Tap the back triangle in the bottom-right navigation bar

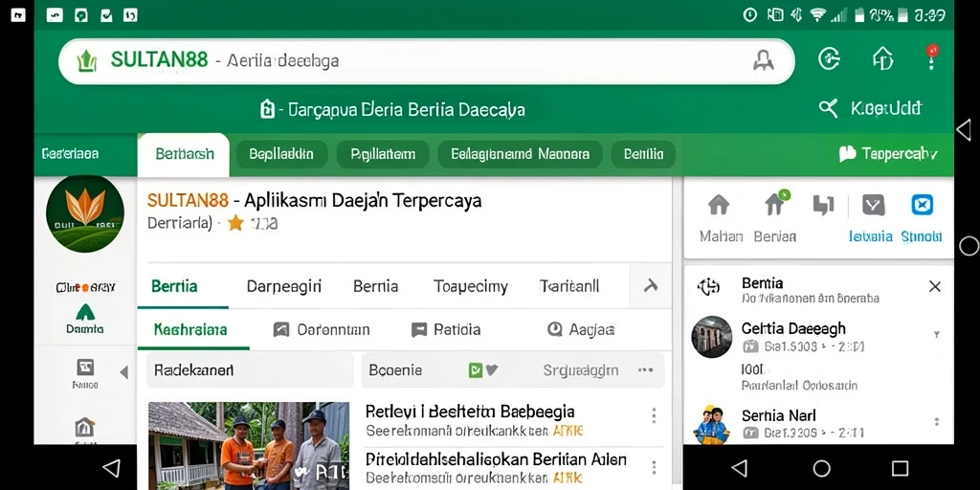pyautogui.click(x=740, y=468)
